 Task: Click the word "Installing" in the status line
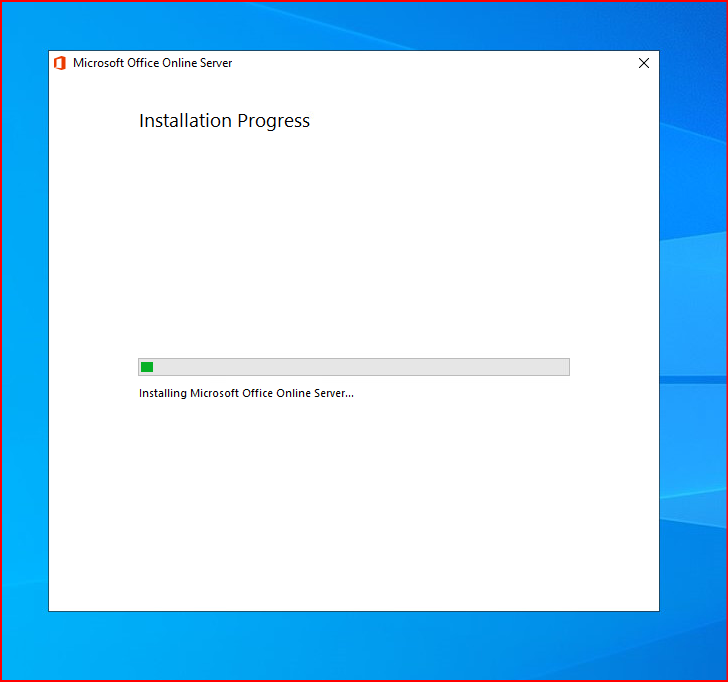[163, 393]
